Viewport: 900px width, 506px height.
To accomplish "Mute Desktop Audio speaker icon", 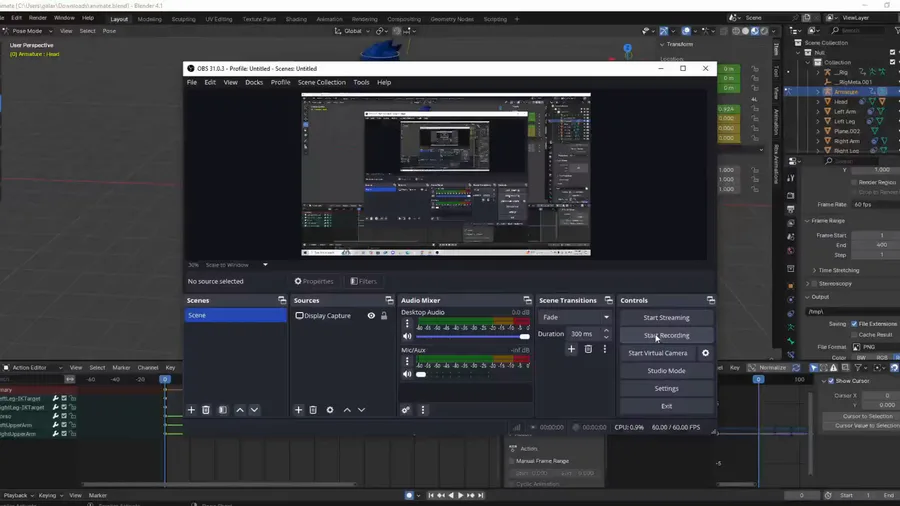I will [407, 337].
